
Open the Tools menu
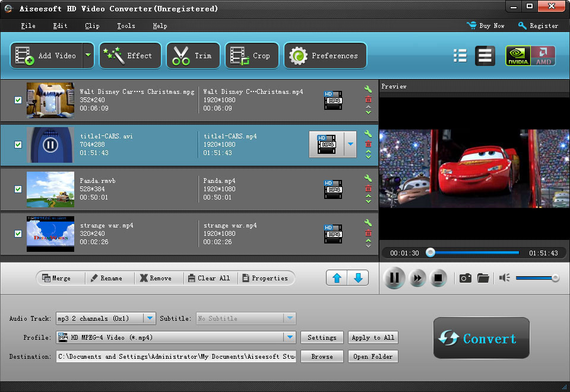tap(125, 26)
